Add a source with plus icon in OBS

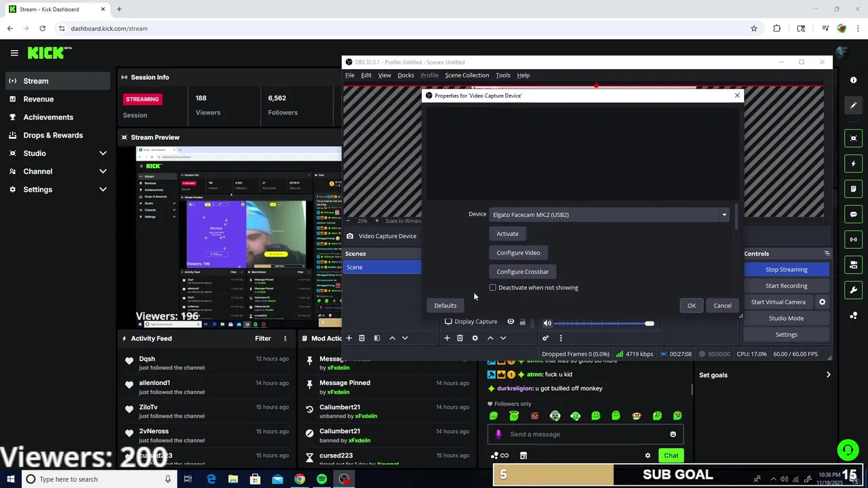click(x=447, y=338)
